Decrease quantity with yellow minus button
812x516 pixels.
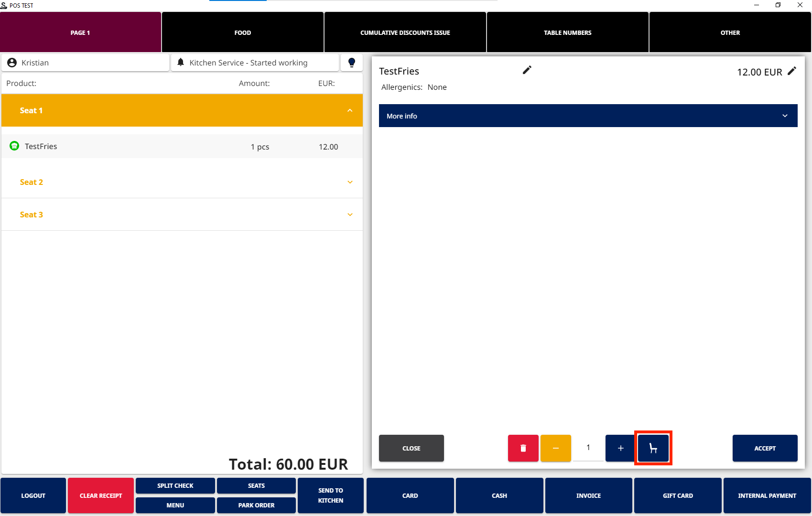pyautogui.click(x=555, y=448)
